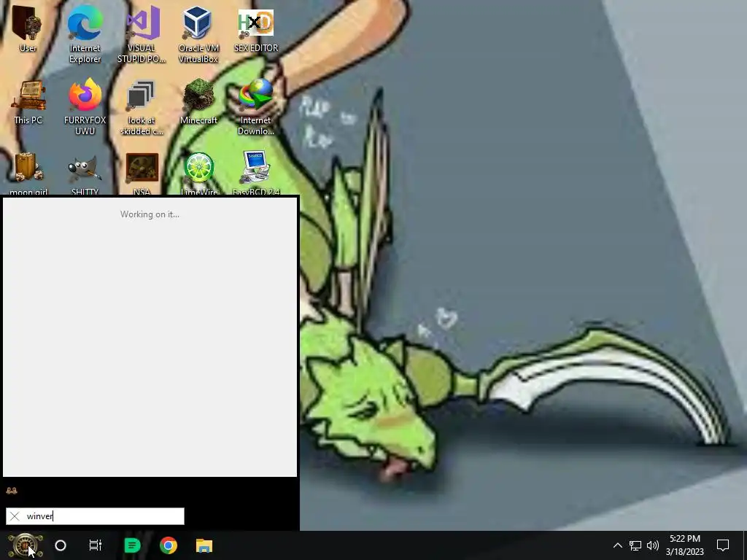Clear the search box with X

pyautogui.click(x=15, y=516)
